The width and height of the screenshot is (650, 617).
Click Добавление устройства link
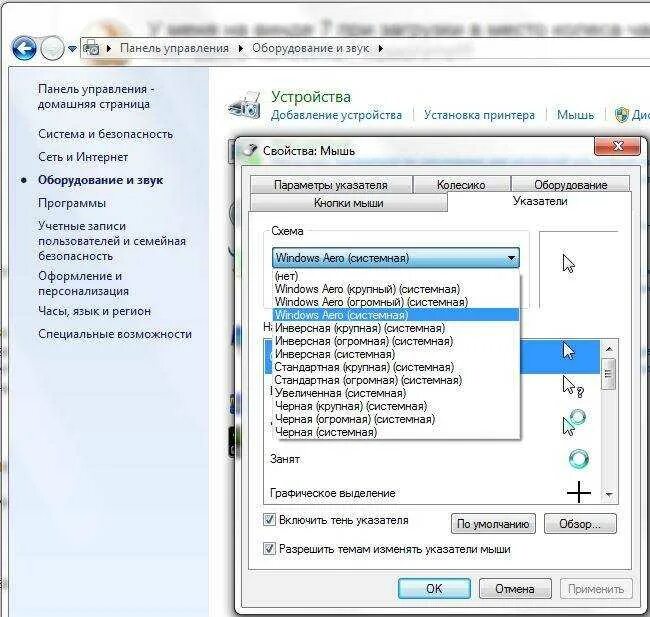(336, 115)
